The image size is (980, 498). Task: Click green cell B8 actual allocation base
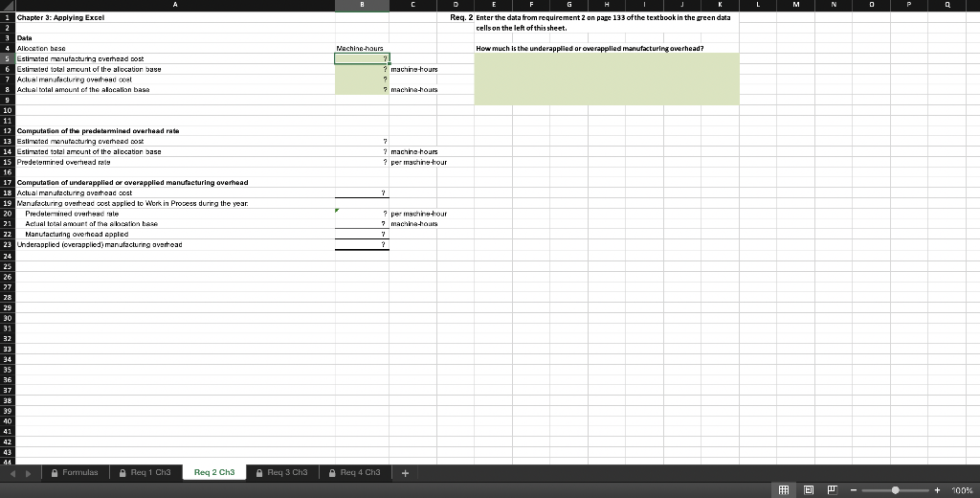click(362, 89)
